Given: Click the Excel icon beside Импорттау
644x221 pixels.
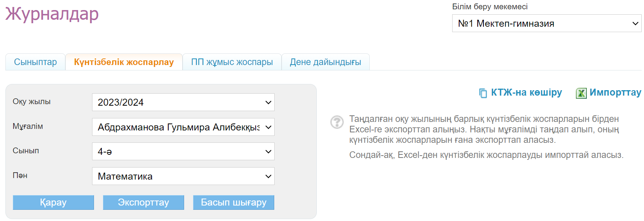Looking at the screenshot, I should [581, 93].
